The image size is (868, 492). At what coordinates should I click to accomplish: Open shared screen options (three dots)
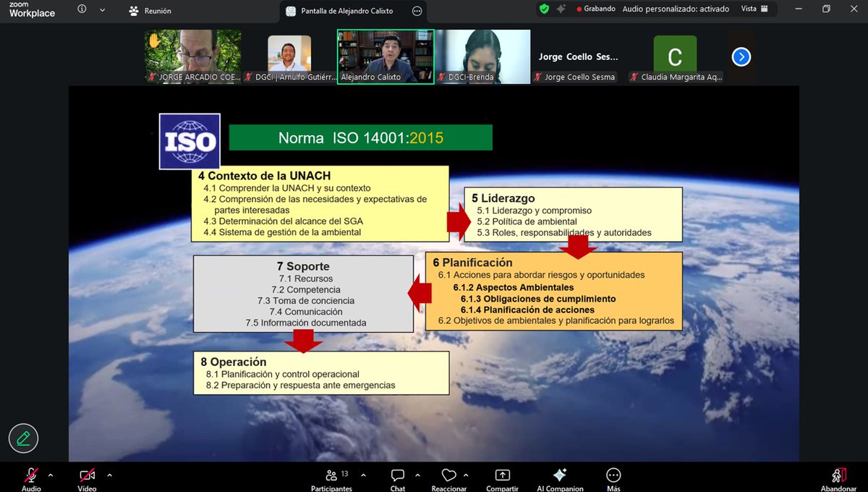click(x=417, y=11)
